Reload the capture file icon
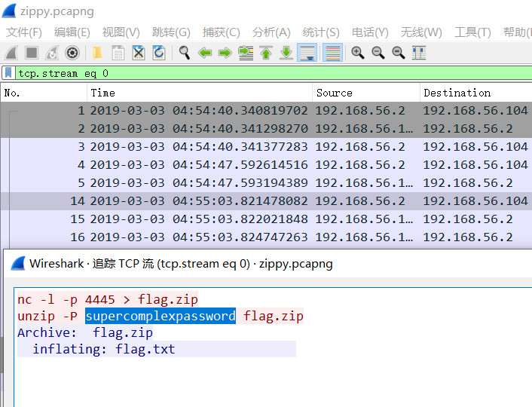 click(x=159, y=53)
